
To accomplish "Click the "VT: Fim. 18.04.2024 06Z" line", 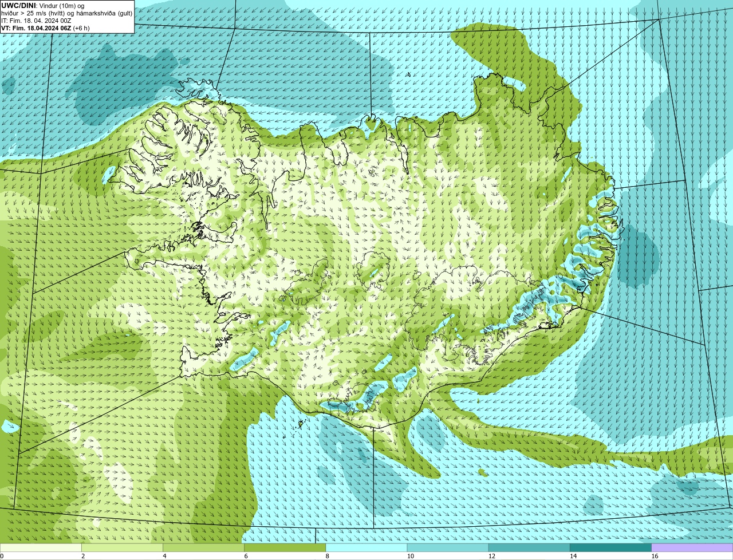I will (36, 28).
